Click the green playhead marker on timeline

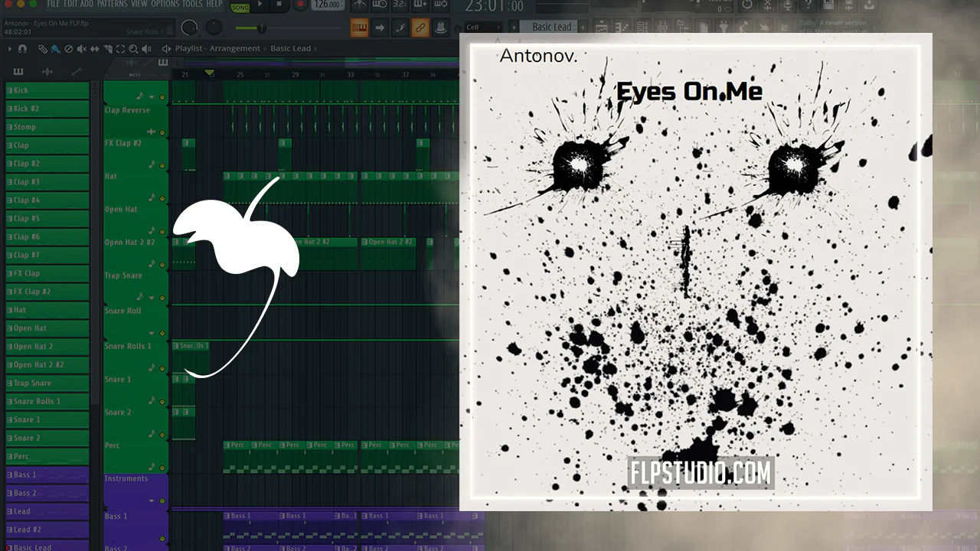[210, 73]
